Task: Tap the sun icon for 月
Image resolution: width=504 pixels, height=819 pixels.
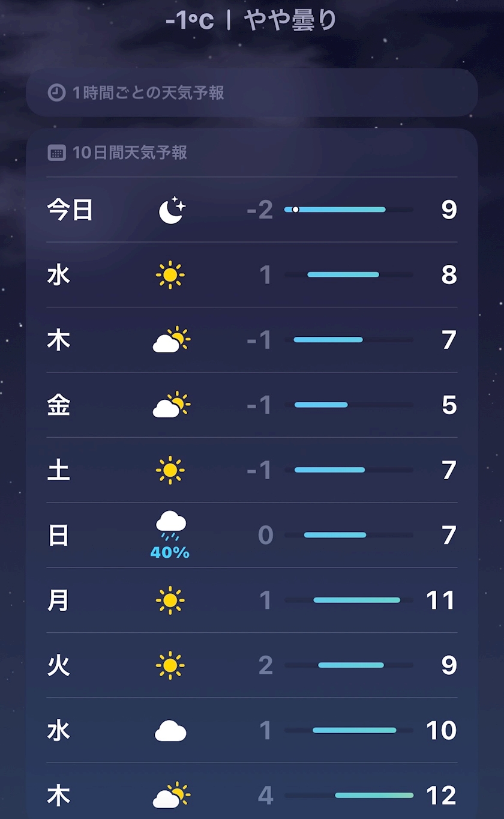Action: (170, 600)
